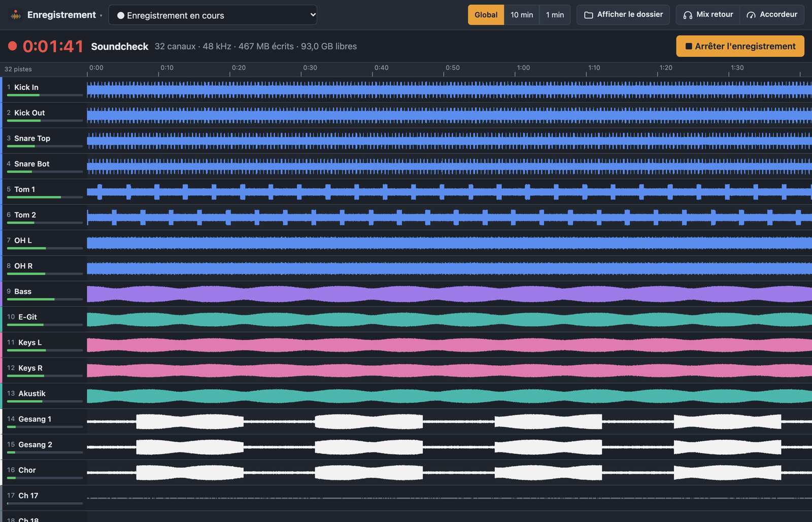Click the pink Keys L waveform

[x=449, y=345]
